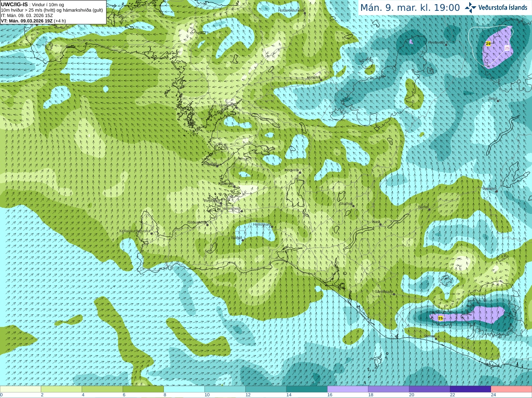The image size is (532, 398).
Task: Click the UWC/IG-IS Vindur í 10m title line
Action: click(32, 5)
